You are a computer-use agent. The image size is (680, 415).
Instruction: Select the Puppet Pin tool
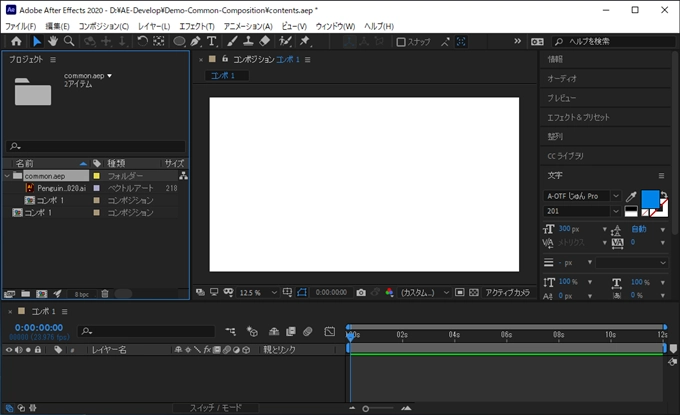click(x=305, y=41)
